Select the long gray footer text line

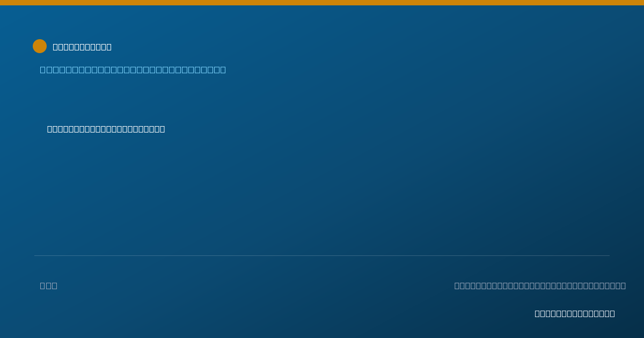pyautogui.click(x=540, y=285)
